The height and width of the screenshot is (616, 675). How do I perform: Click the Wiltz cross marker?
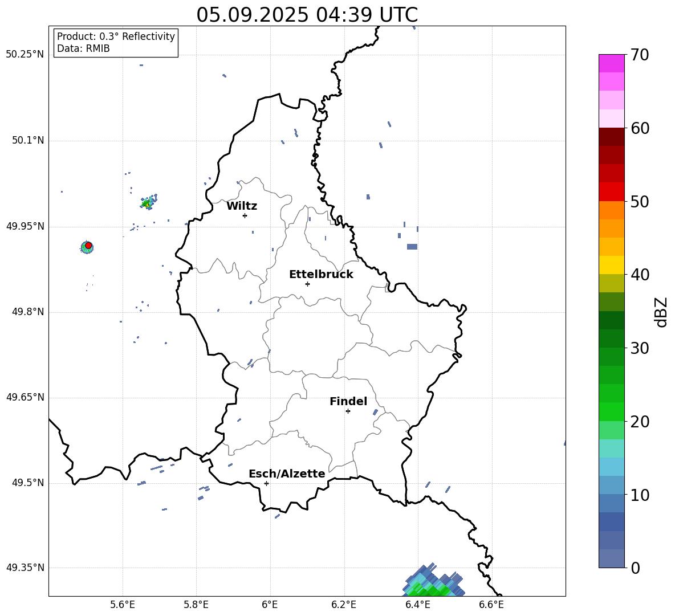tap(245, 215)
